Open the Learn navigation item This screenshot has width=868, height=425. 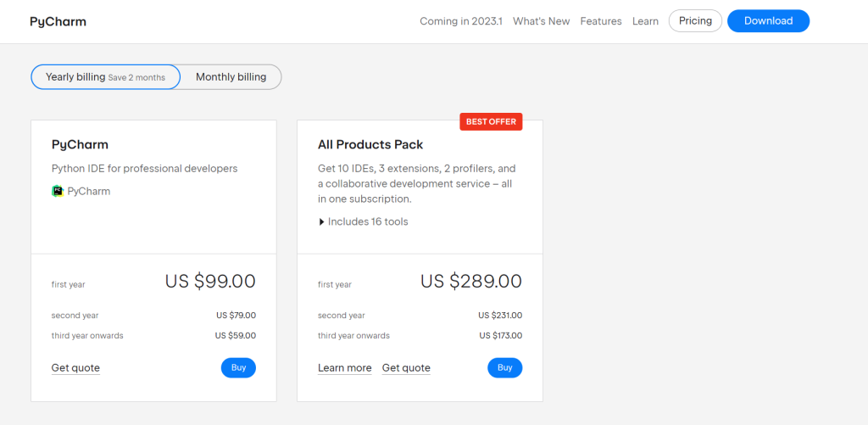[645, 21]
